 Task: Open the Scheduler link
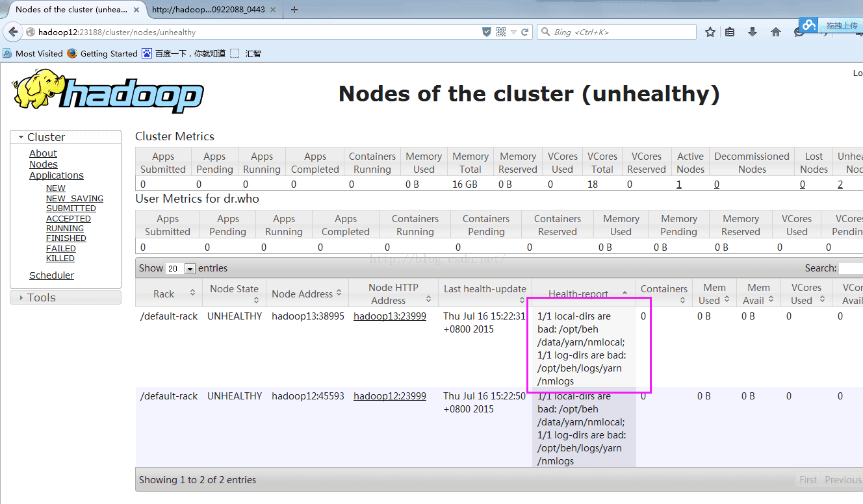51,275
